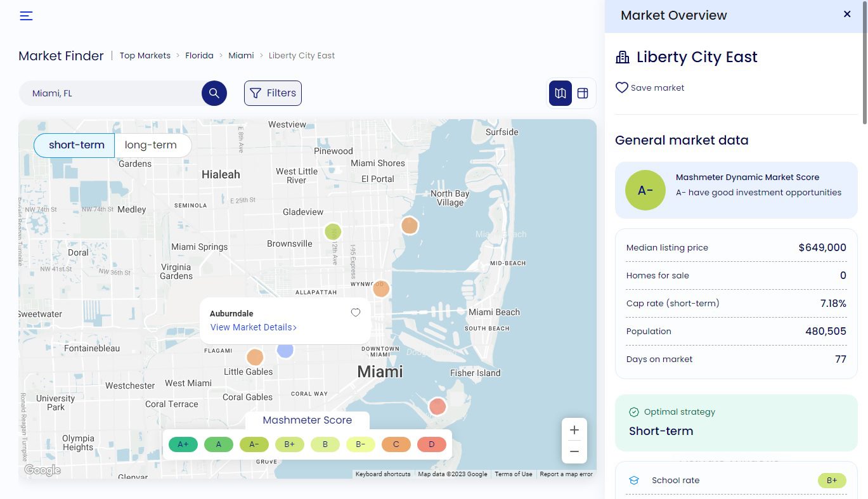Screen dimensions: 868x499
Task: Click the heart icon to save Liberty City East
Action: coord(621,87)
